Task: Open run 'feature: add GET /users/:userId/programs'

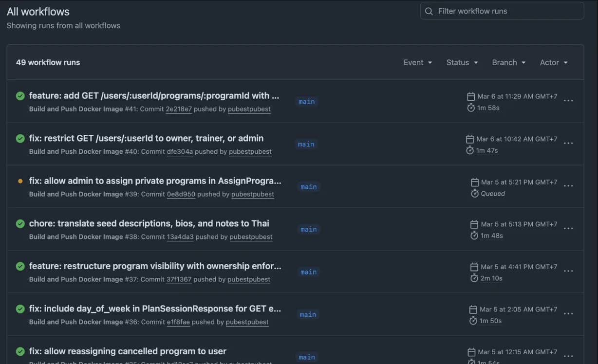Action: [154, 95]
